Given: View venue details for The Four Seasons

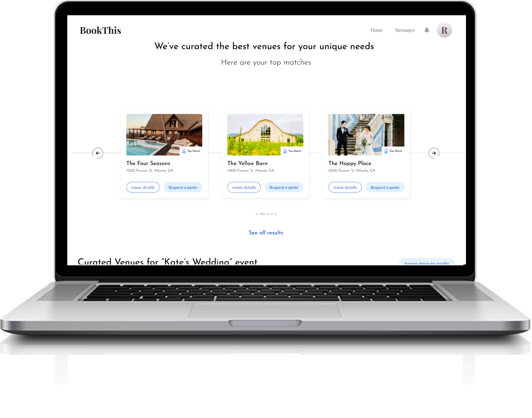Looking at the screenshot, I should tap(143, 188).
